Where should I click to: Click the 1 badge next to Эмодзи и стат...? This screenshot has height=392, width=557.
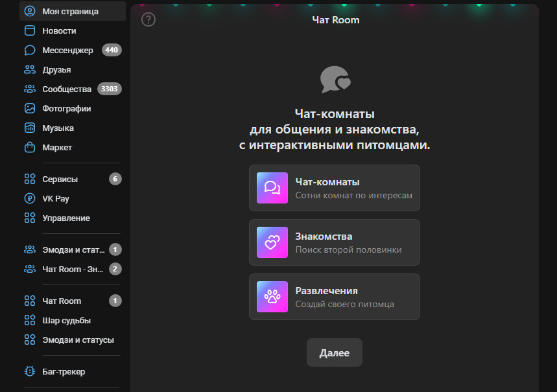(x=115, y=249)
